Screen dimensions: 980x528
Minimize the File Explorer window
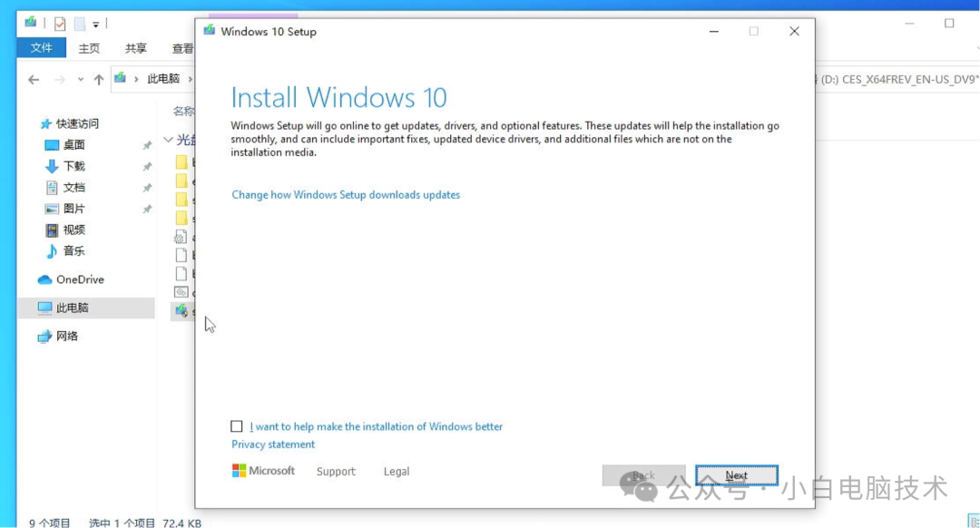tap(909, 23)
